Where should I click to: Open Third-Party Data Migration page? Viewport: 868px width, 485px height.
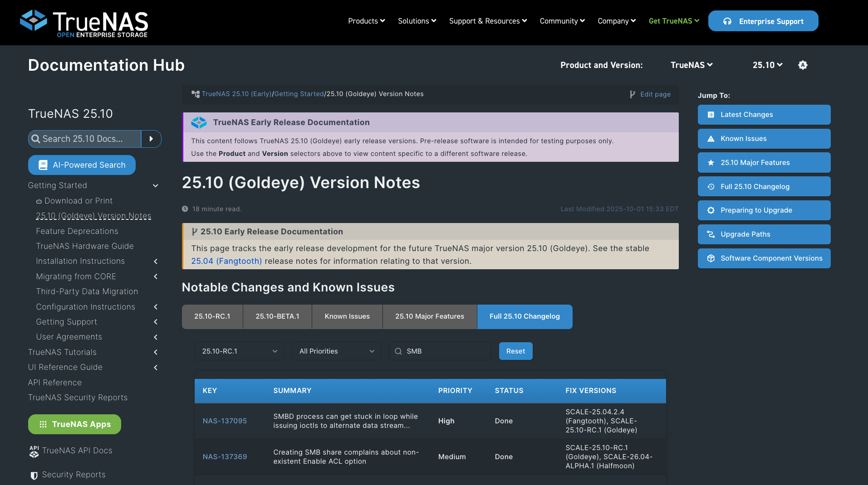tap(87, 291)
